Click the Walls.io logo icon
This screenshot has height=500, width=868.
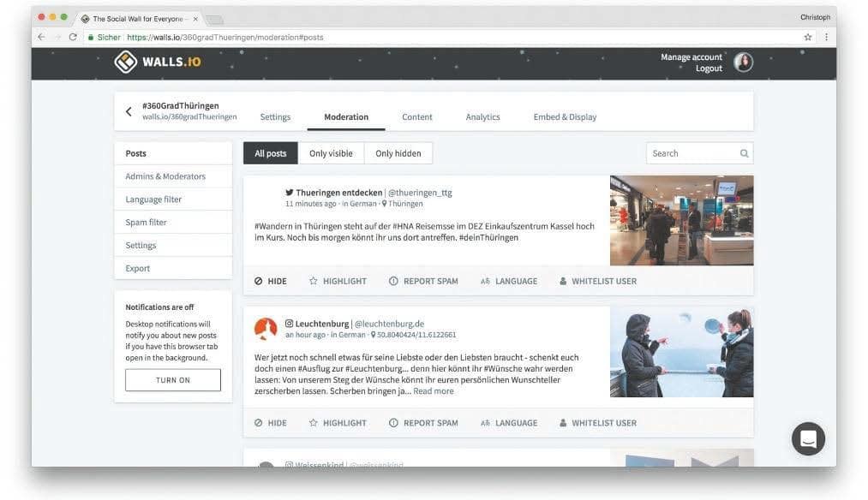[126, 62]
